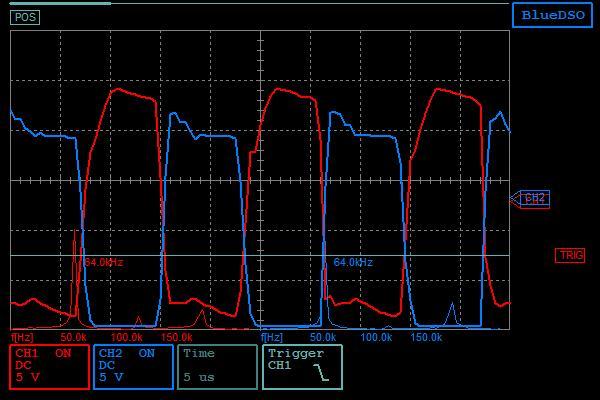Select the CH2 position marker
The height and width of the screenshot is (400, 600).
[530, 199]
